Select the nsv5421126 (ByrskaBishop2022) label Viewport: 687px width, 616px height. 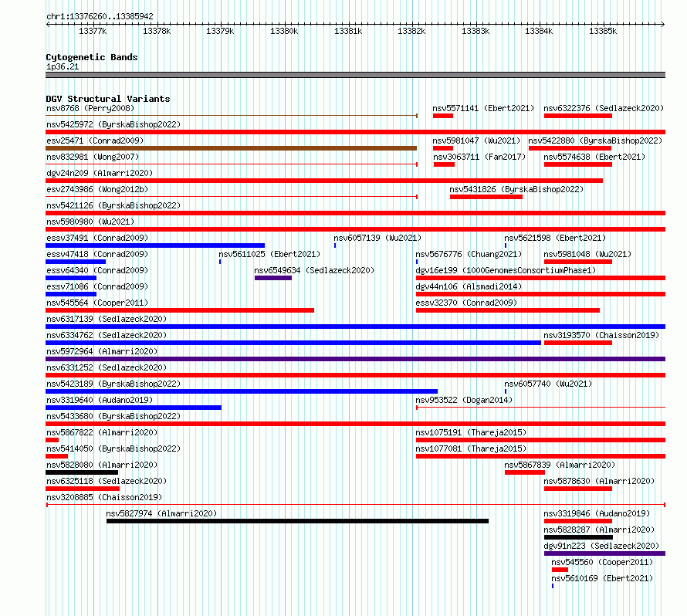(113, 205)
